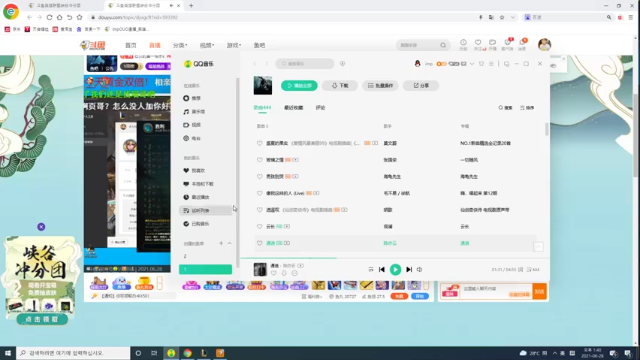
Task: Open the Comments tab in QQ Music
Action: click(x=320, y=108)
